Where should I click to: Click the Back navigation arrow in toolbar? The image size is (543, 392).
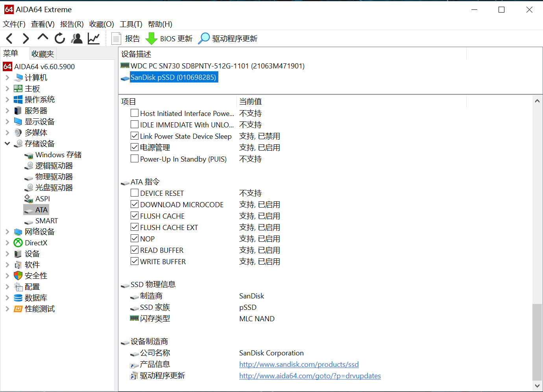coord(9,39)
